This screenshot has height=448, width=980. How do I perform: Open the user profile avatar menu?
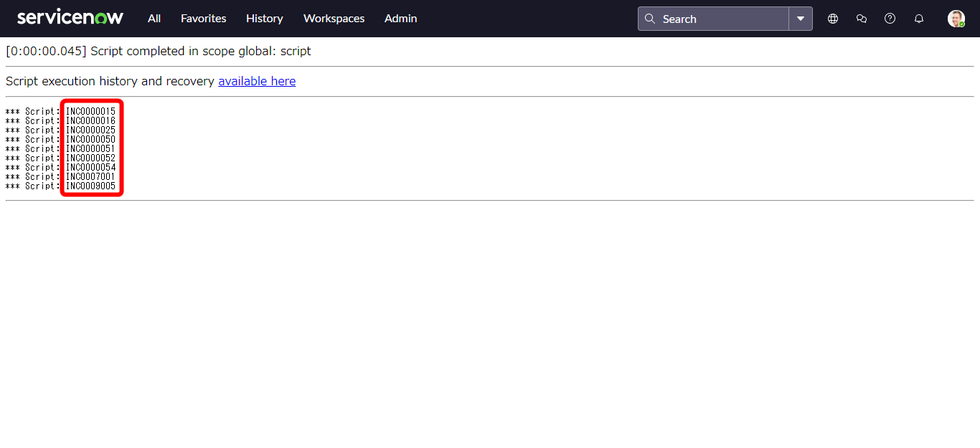click(956, 19)
